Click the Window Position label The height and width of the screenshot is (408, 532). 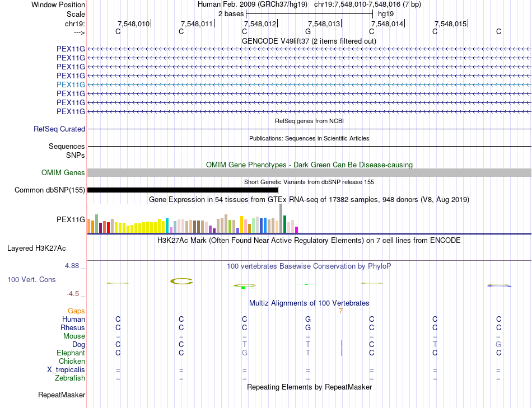pyautogui.click(x=58, y=4)
